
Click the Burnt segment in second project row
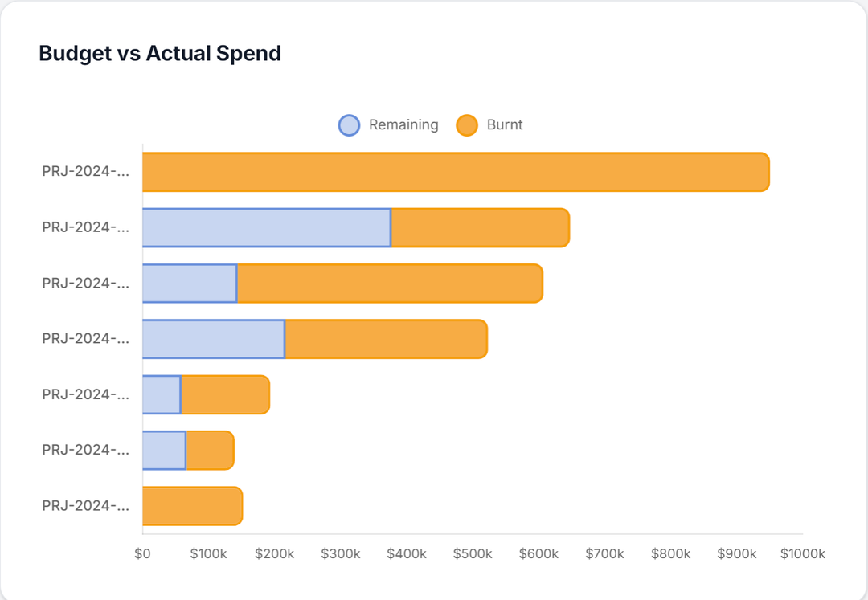(x=480, y=227)
